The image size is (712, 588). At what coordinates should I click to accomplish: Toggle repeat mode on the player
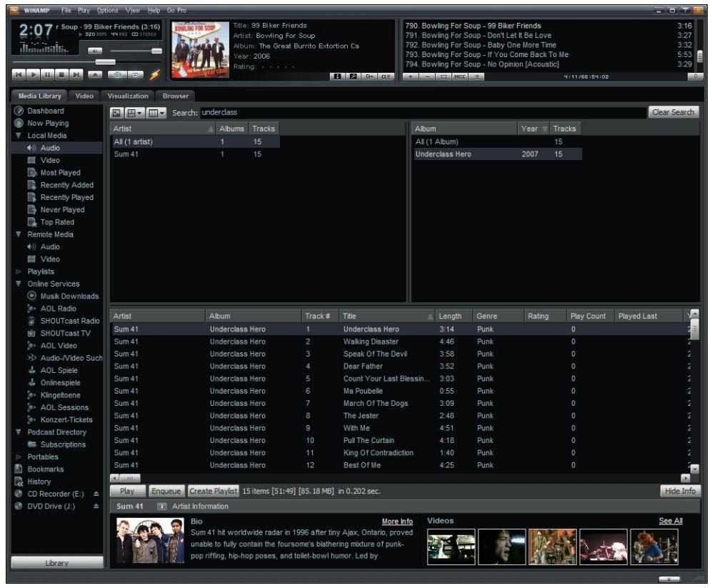coord(134,74)
